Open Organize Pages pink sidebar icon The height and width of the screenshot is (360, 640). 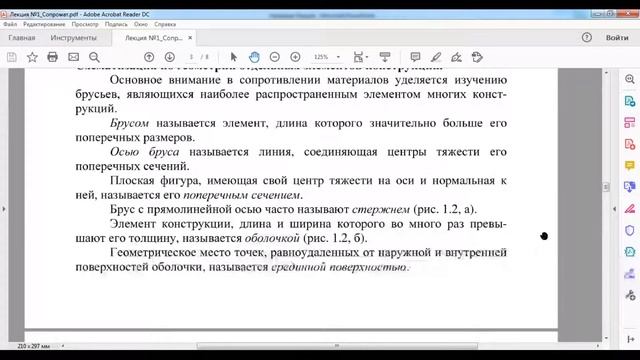[630, 122]
